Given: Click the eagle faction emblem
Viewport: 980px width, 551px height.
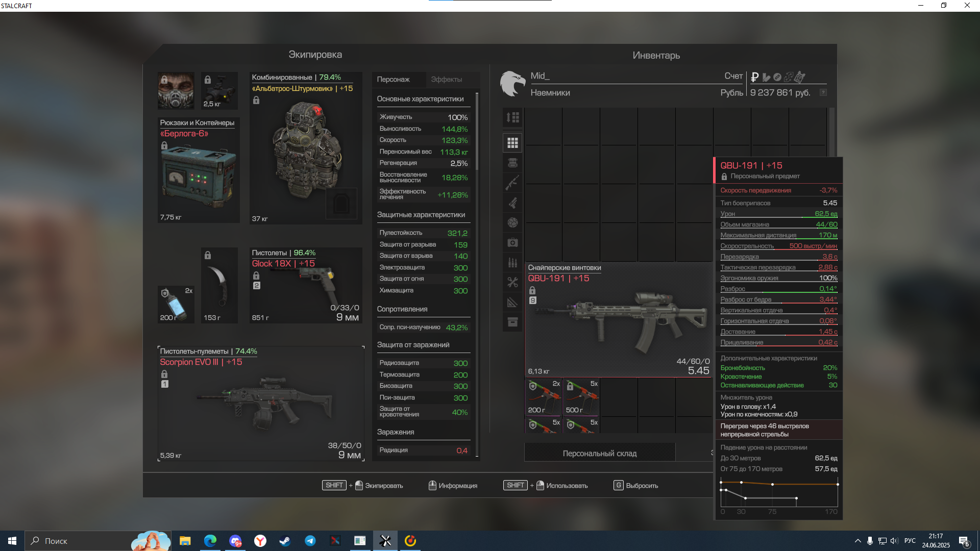Looking at the screenshot, I should pyautogui.click(x=512, y=84).
